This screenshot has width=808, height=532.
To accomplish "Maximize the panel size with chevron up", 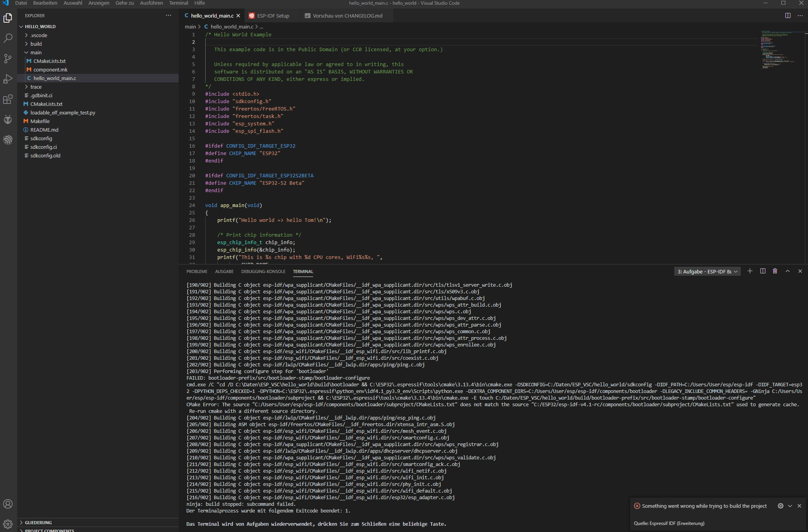I will coord(788,271).
